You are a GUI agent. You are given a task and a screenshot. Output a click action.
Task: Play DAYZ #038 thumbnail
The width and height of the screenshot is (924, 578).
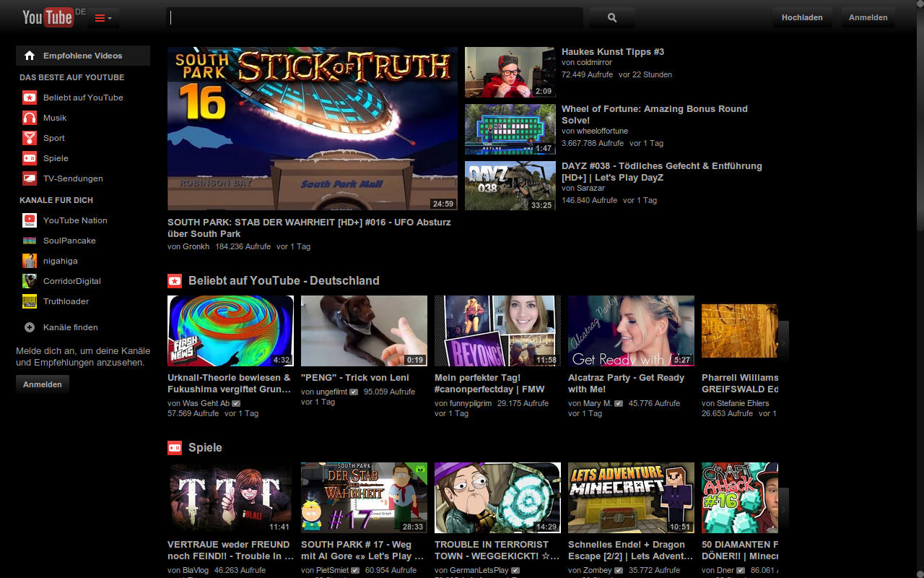(x=510, y=186)
